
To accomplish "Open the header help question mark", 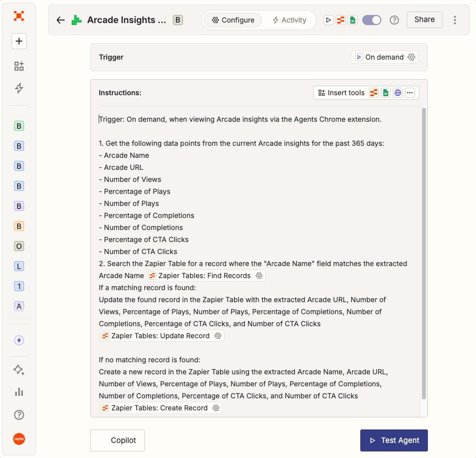I will point(394,20).
